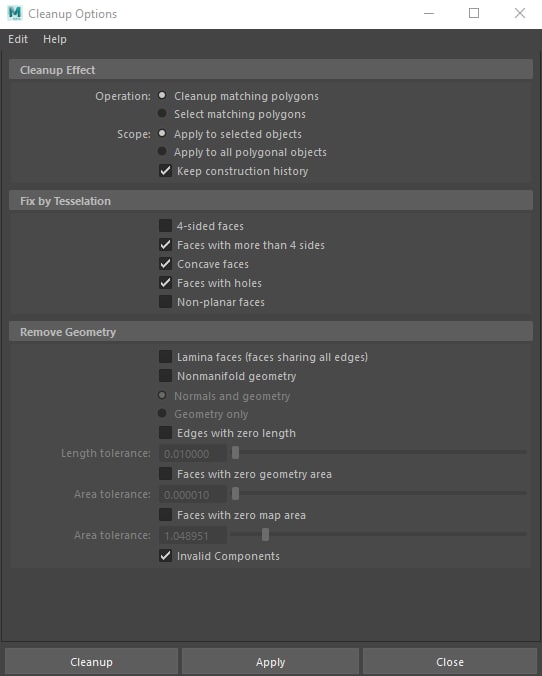Collapse the Fix by Tesselation section
This screenshot has height=676, width=542.
coord(271,201)
